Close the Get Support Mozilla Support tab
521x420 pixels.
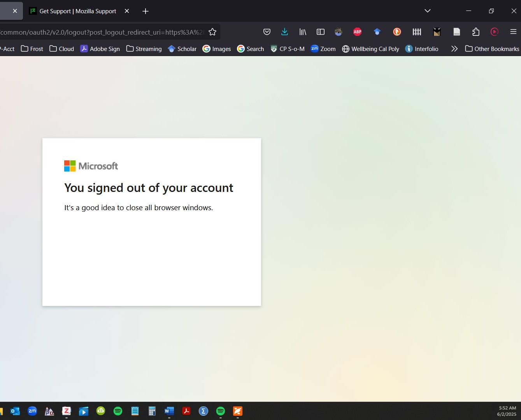pyautogui.click(x=127, y=11)
